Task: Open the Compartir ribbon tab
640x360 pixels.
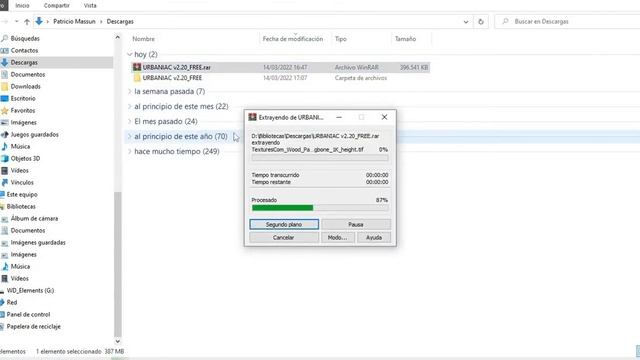Action: (56, 5)
